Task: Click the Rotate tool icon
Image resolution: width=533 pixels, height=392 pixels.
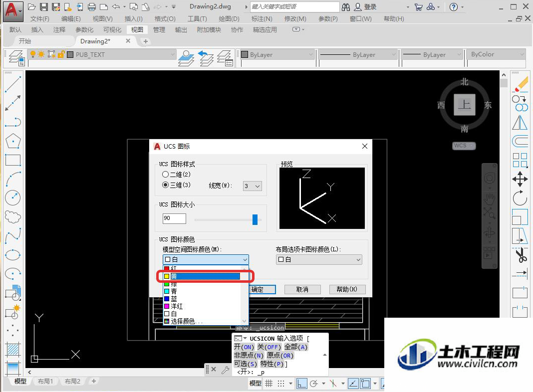Action: [520, 197]
